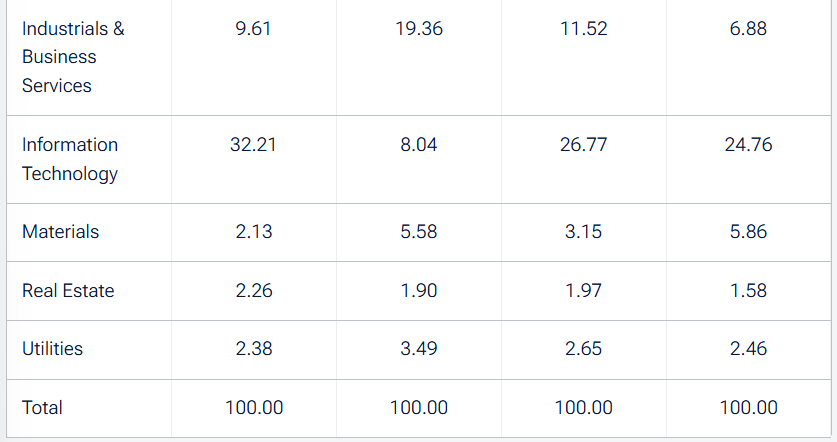
Task: Select the Information Technology row label
Action: 70,159
